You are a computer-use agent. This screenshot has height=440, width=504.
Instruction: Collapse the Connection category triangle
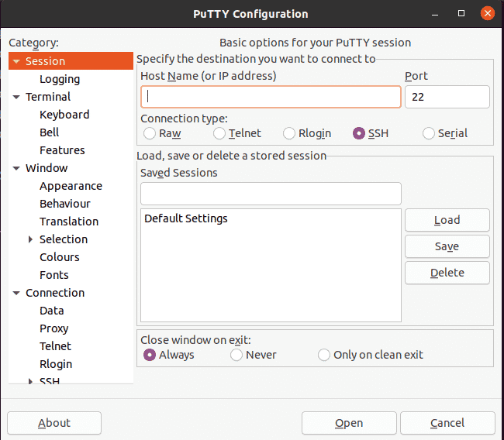click(x=16, y=293)
